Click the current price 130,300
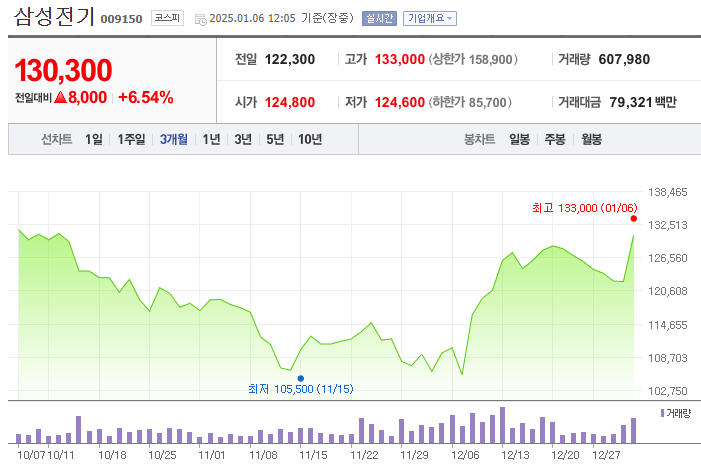This screenshot has height=472, width=701. tap(63, 70)
